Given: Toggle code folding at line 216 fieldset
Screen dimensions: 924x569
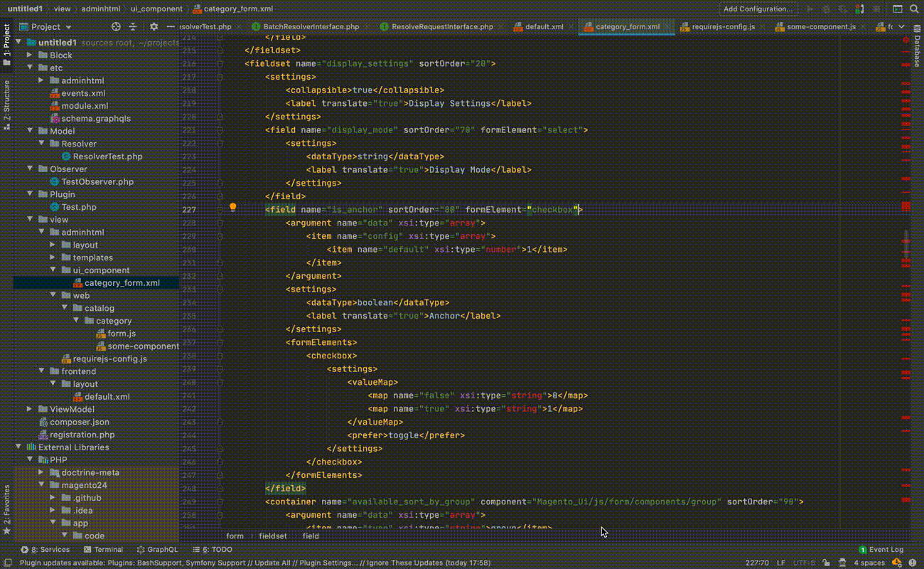Looking at the screenshot, I should tap(220, 63).
